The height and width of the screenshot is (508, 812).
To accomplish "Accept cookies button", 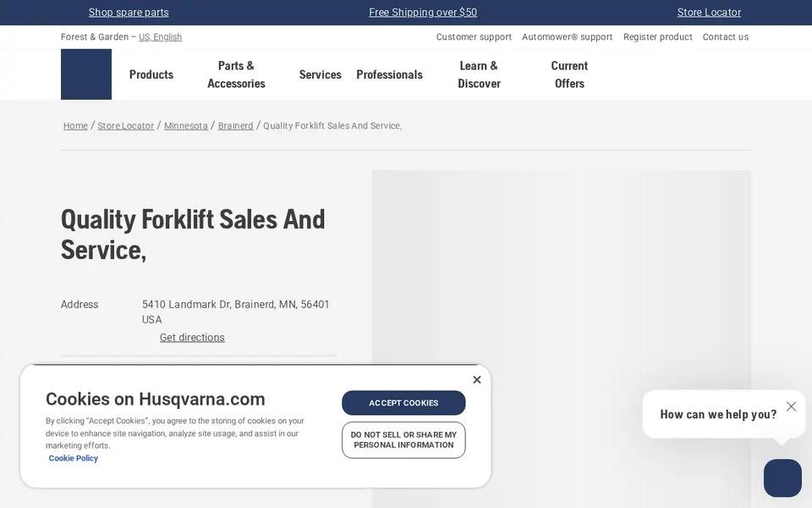I will tap(403, 403).
